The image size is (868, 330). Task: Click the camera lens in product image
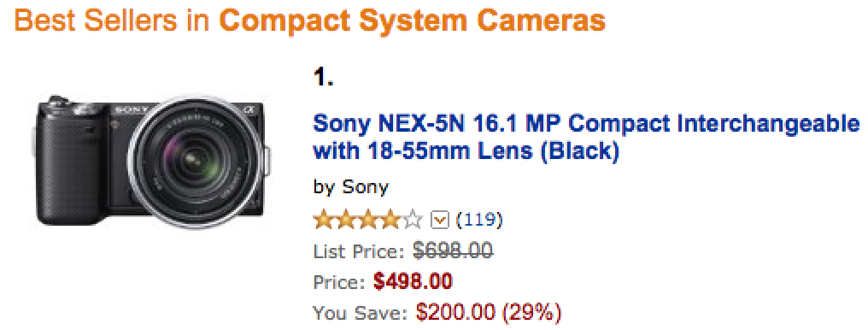193,162
